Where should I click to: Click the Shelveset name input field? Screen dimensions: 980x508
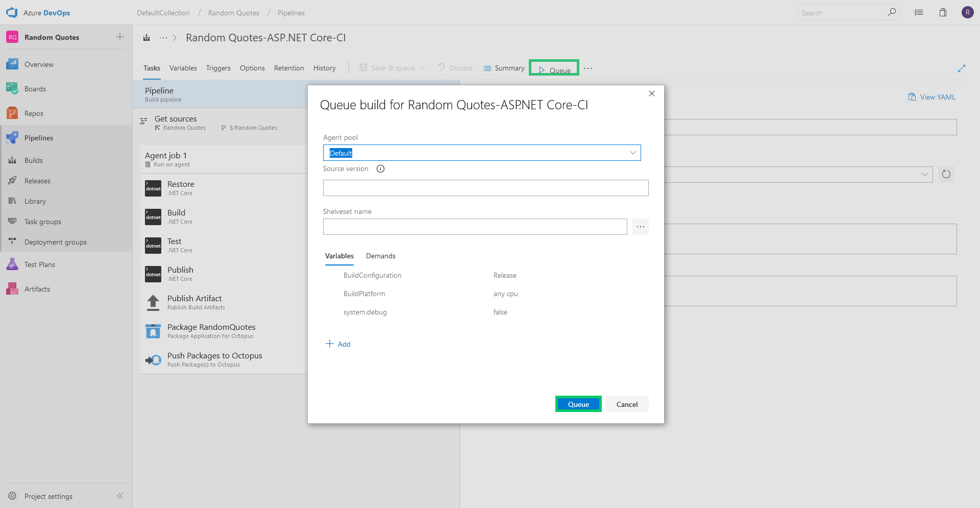tap(475, 227)
